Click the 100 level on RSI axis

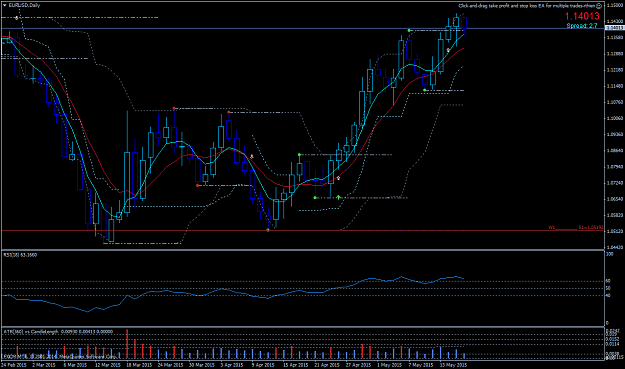(x=609, y=254)
